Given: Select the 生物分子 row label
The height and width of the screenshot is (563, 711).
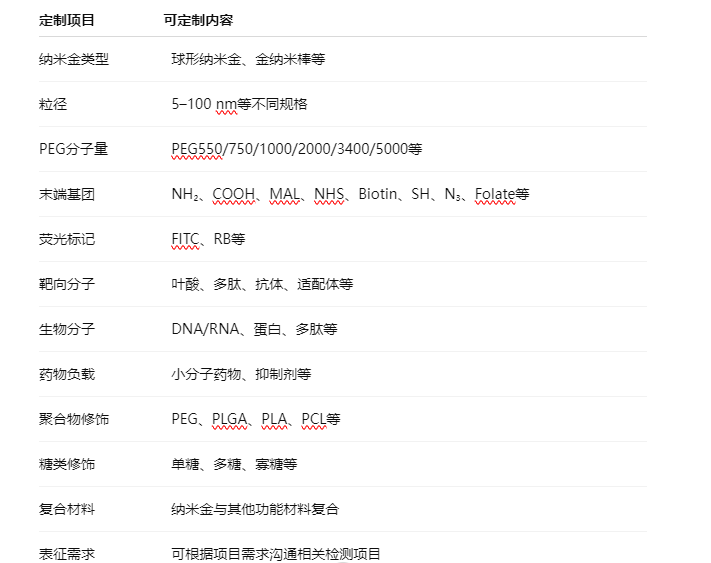Looking at the screenshot, I should [x=67, y=329].
